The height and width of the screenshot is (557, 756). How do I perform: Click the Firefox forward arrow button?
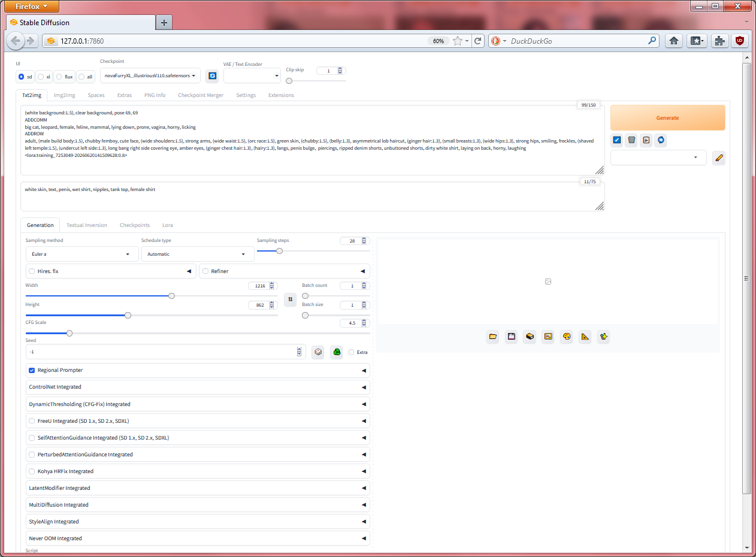(31, 41)
